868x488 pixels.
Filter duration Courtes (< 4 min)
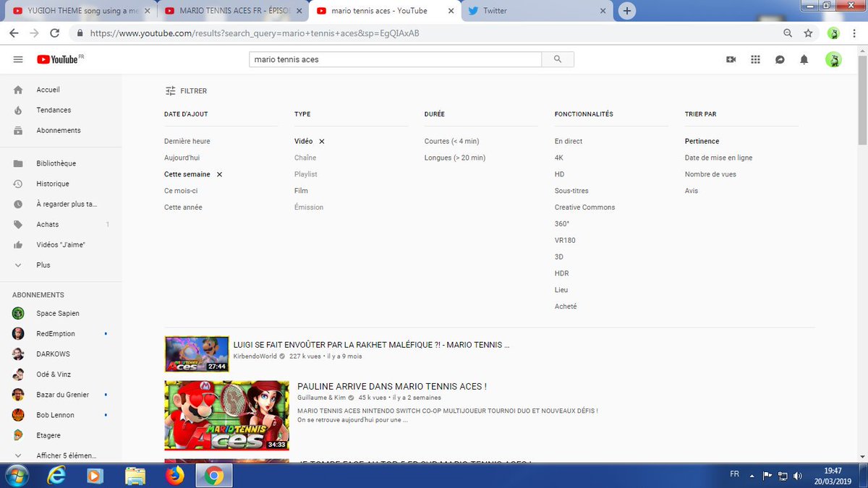pos(451,141)
